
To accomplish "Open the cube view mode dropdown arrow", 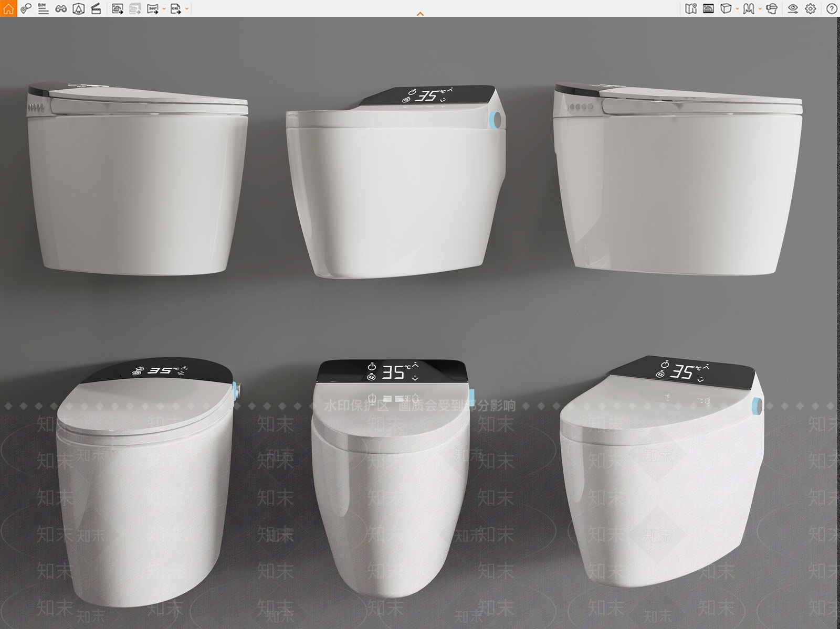I will click(x=738, y=9).
